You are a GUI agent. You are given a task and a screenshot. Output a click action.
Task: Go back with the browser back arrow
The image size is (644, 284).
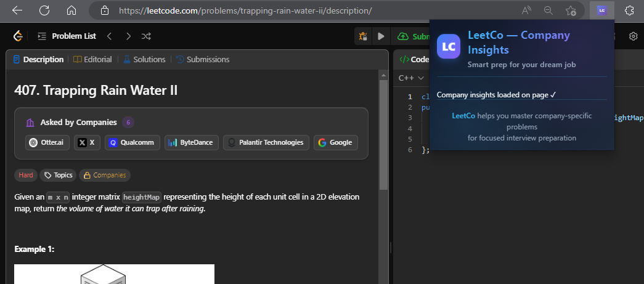[17, 10]
